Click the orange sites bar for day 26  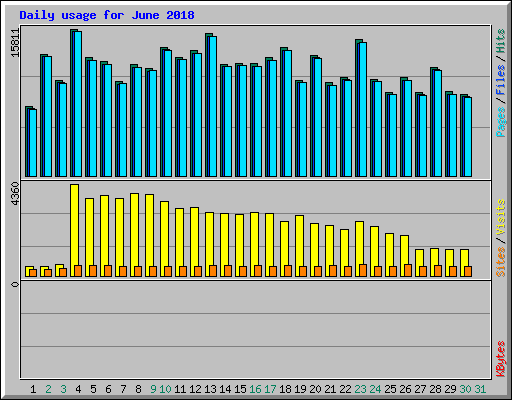(x=408, y=270)
